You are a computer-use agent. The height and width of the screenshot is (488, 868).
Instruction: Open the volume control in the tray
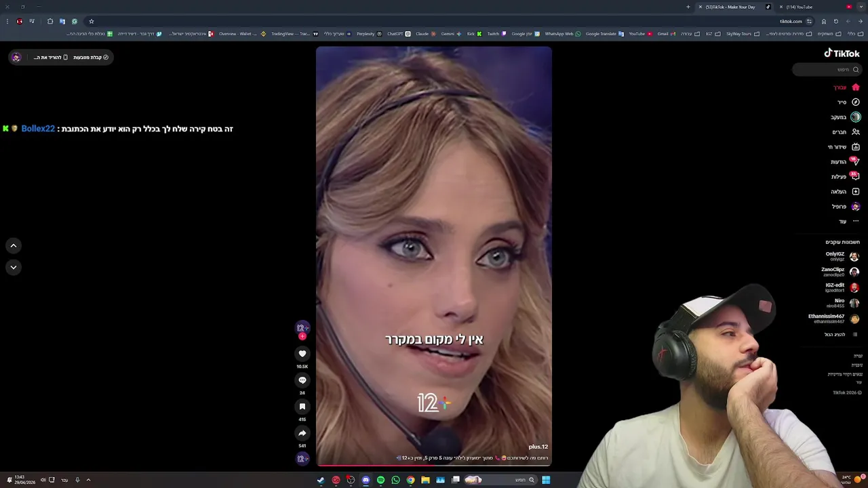coord(43,480)
